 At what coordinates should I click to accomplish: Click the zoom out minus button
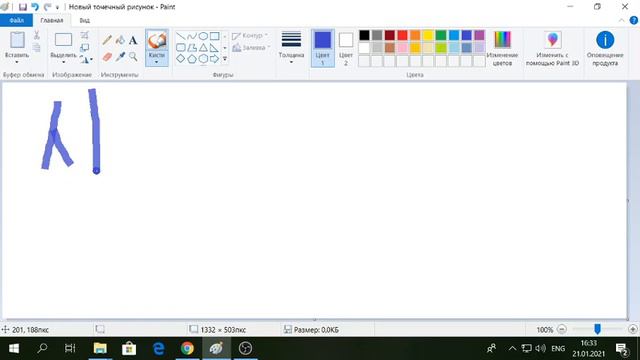click(x=562, y=329)
